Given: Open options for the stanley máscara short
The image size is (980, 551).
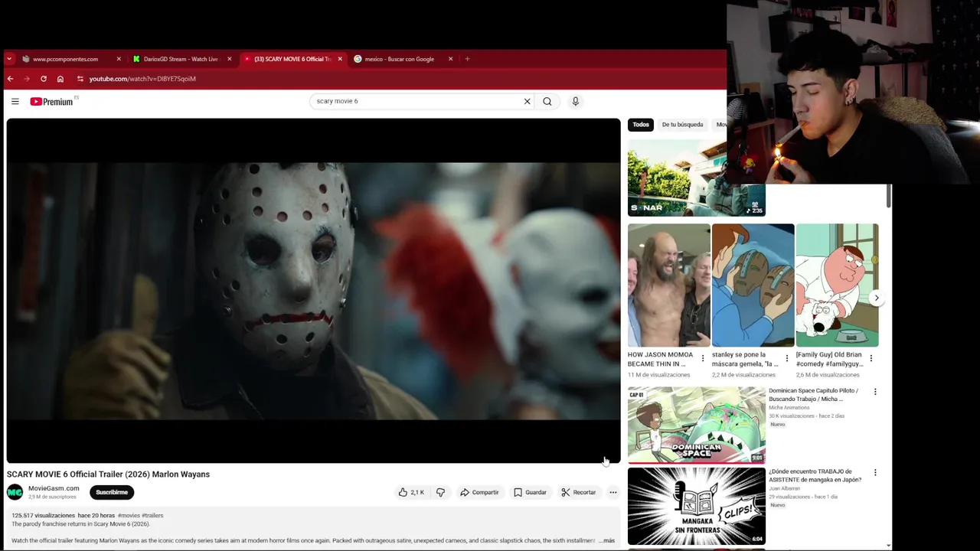Looking at the screenshot, I should (x=786, y=358).
